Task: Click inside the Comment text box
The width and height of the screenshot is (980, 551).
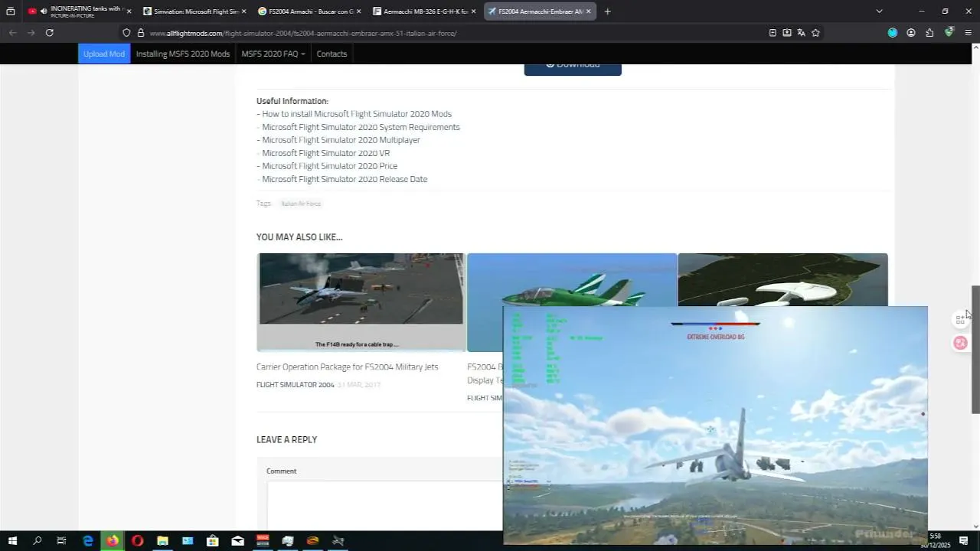Action: tap(383, 505)
